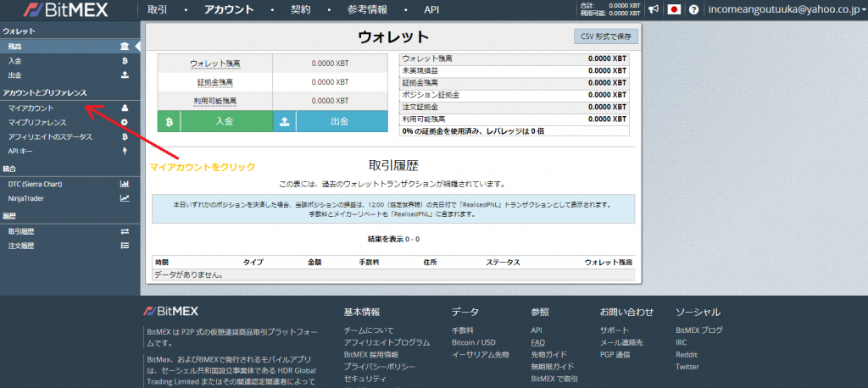Click the user icon beside マイアカウント

[125, 108]
